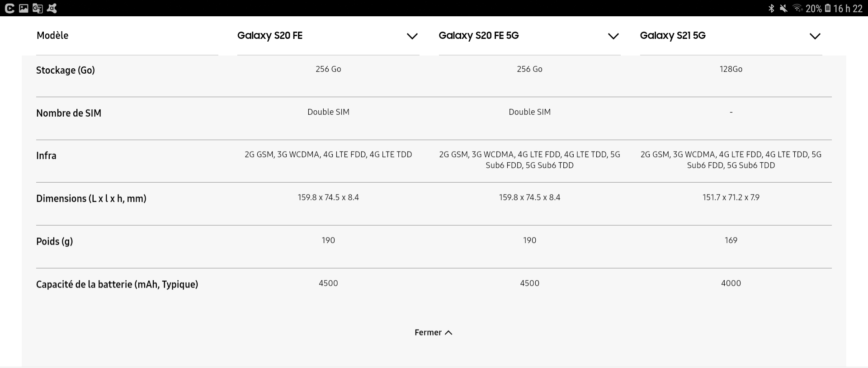The width and height of the screenshot is (868, 368).
Task: Tap the clock showing 16 h 22
Action: (x=848, y=9)
